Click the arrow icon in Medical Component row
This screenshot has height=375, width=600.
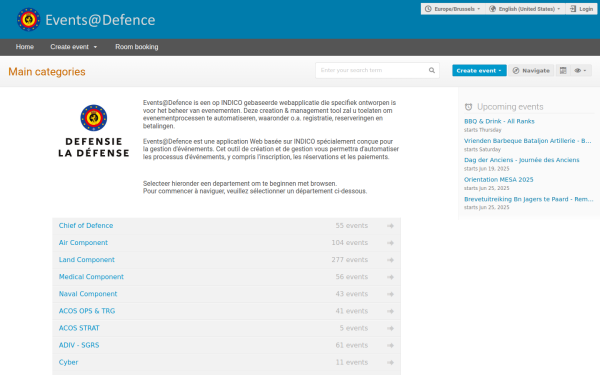(390, 277)
